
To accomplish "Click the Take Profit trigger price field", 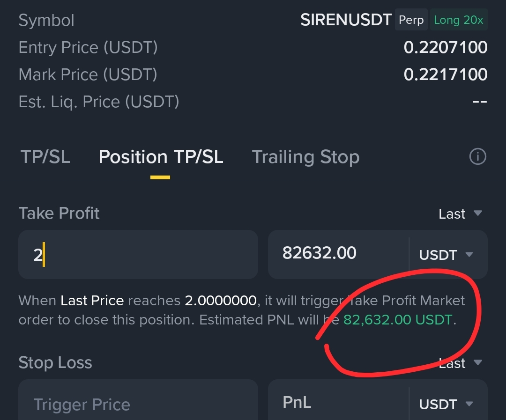I will pos(138,255).
